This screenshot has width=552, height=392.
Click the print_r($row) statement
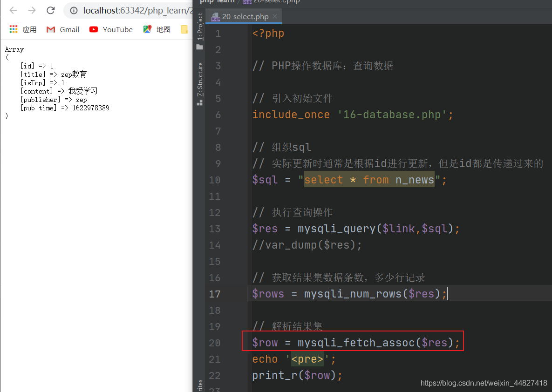[x=297, y=375]
